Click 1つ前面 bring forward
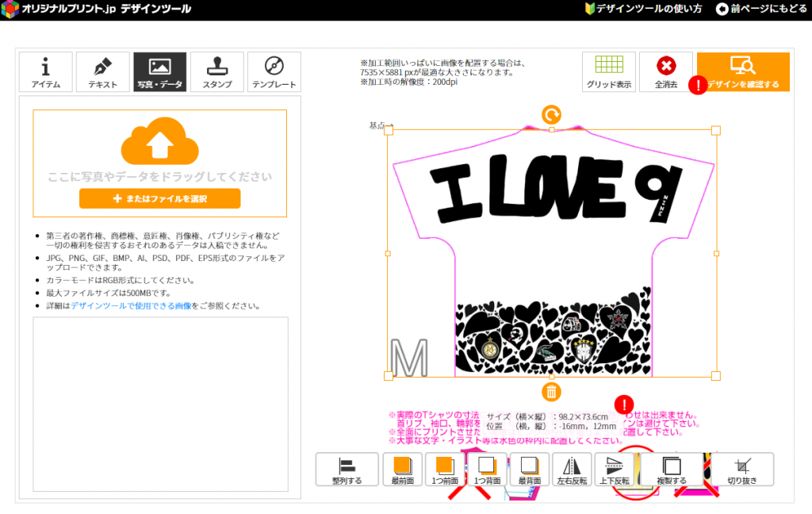 click(445, 470)
